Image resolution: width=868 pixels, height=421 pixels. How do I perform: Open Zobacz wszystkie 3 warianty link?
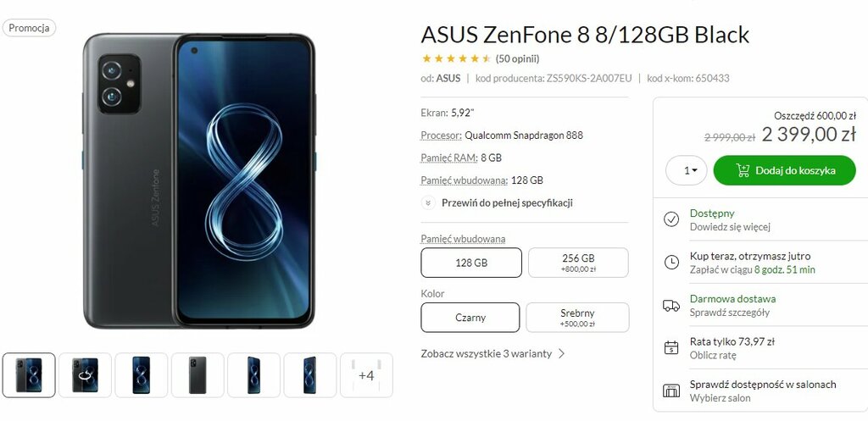tap(486, 353)
